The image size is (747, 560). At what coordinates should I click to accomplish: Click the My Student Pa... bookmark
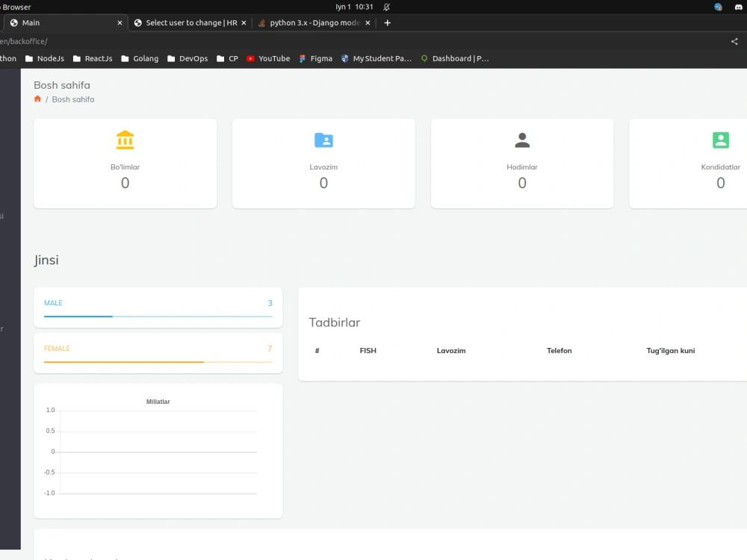point(376,58)
